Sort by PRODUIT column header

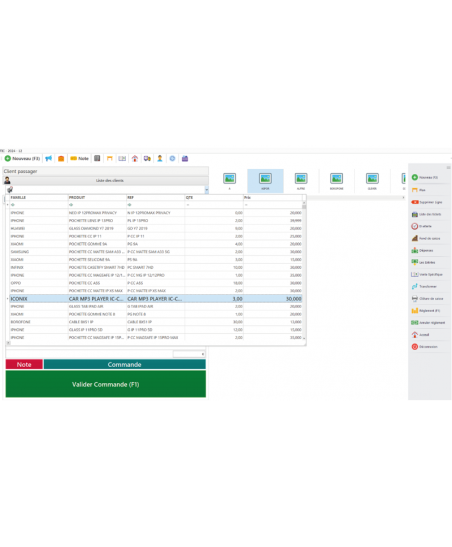tap(97, 197)
